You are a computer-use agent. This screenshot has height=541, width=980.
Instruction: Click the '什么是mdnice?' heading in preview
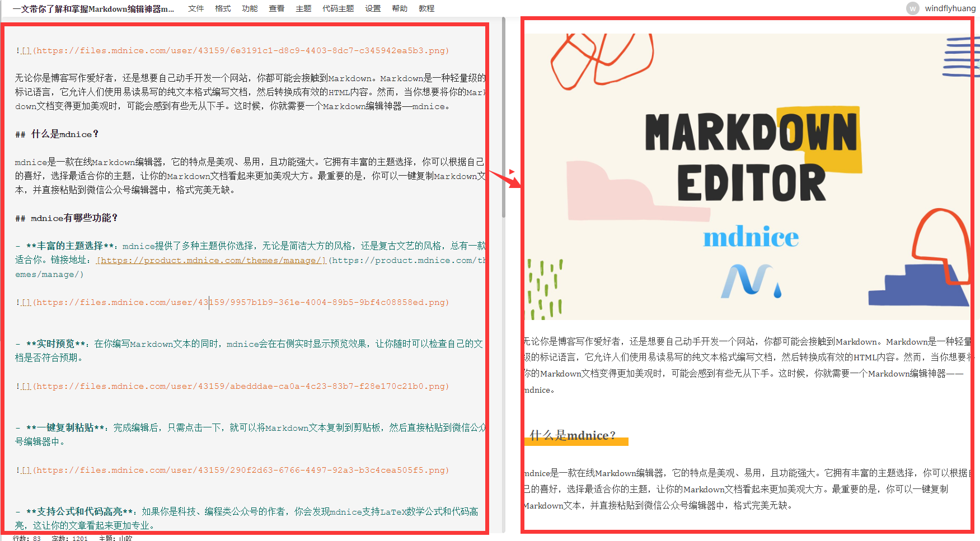(x=573, y=435)
